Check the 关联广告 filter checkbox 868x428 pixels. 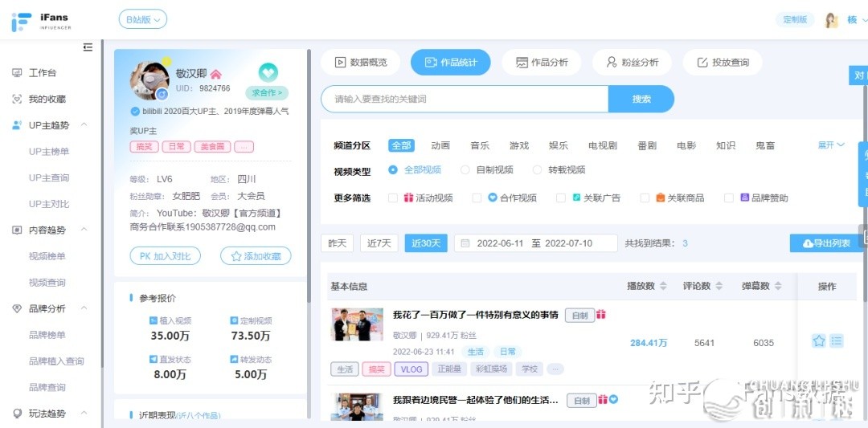pos(562,198)
